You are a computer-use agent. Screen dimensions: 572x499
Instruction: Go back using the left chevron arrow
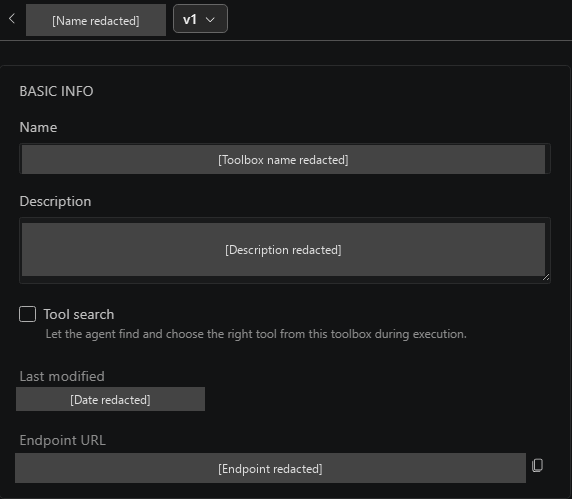pos(12,19)
